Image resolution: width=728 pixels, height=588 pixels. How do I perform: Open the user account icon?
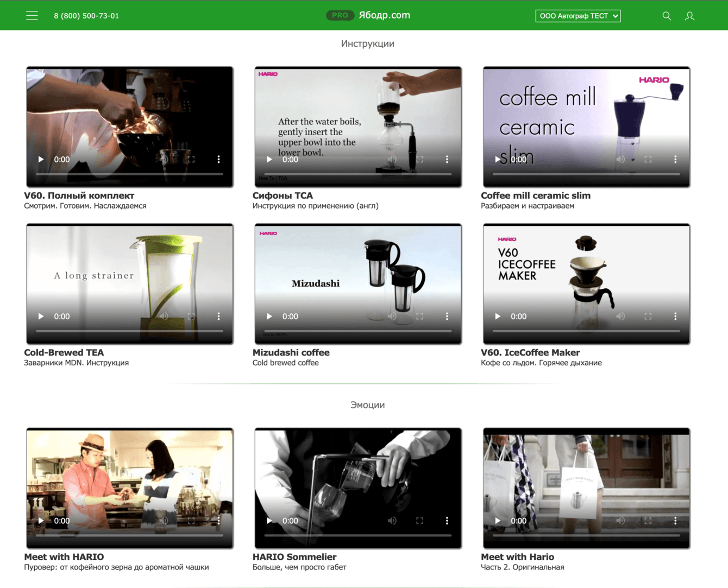689,16
